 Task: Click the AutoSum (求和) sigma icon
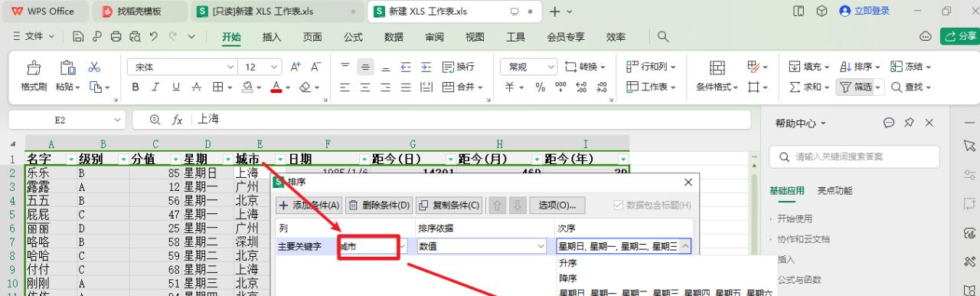pyautogui.click(x=795, y=87)
